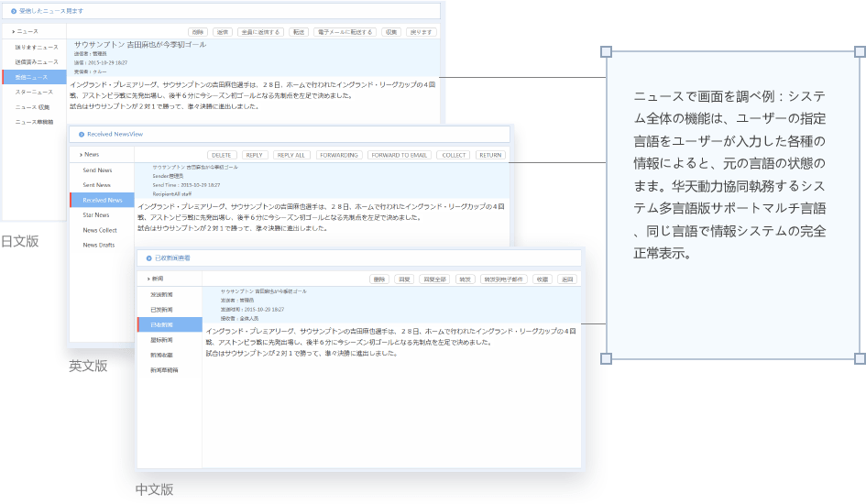Click the round icon beside 已收新闻查看 title
The width and height of the screenshot is (866, 504).
[x=149, y=258]
